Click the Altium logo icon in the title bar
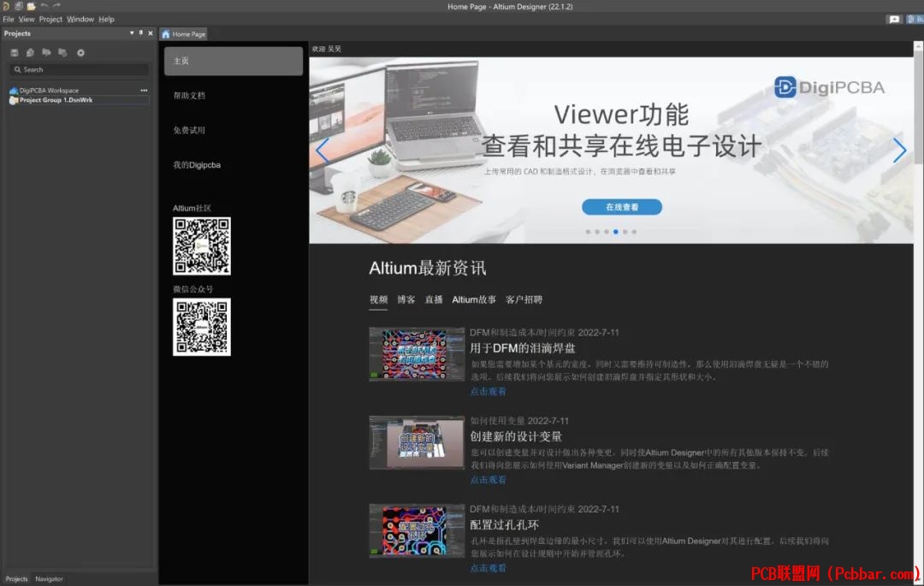This screenshot has height=586, width=924. click(x=5, y=6)
